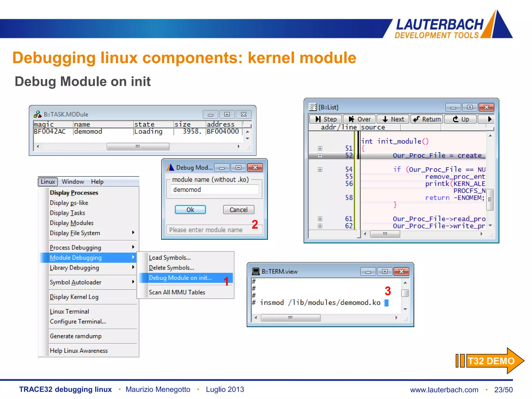The width and height of the screenshot is (532, 399).
Task: Click source line 58 return -ENOMEM
Action: [455, 198]
